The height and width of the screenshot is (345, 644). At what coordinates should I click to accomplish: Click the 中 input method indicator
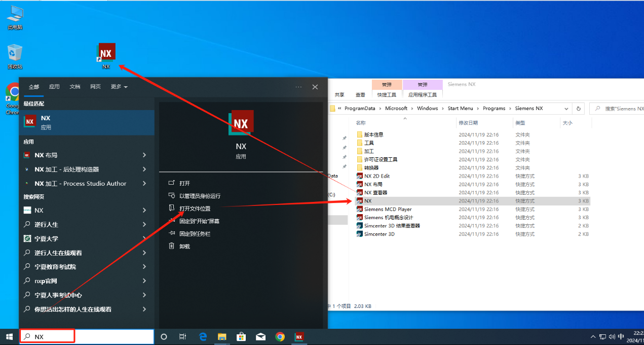(621, 336)
